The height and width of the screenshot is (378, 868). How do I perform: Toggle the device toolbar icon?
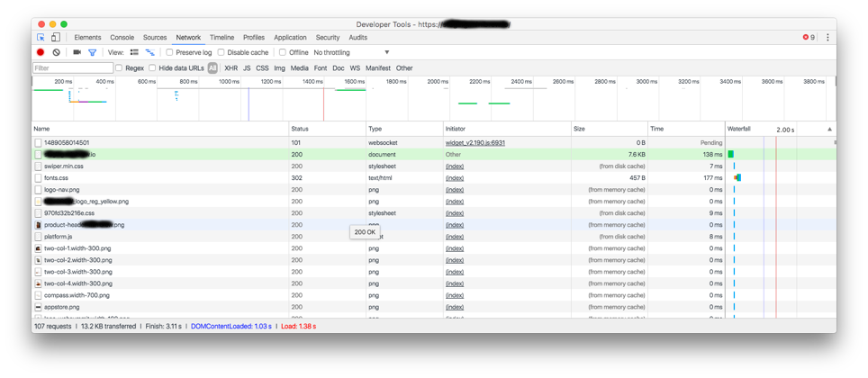coord(55,38)
